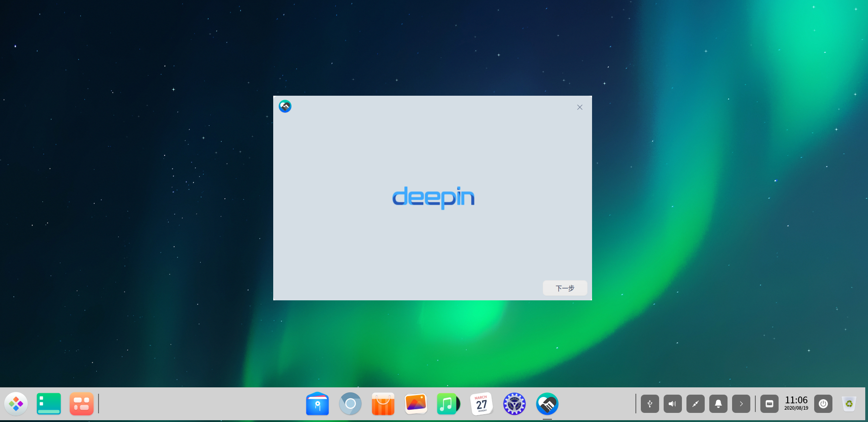This screenshot has height=422, width=868.
Task: Open the App Store
Action: click(x=383, y=404)
